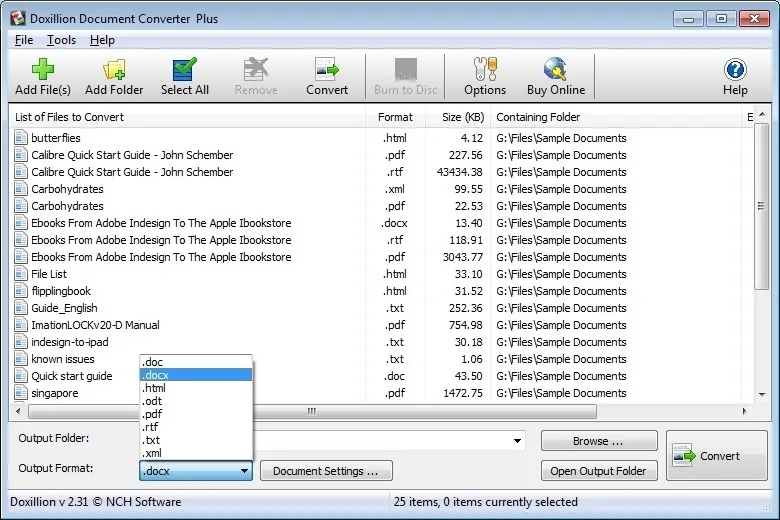Sort by List of Files to Convert header

pyautogui.click(x=188, y=117)
